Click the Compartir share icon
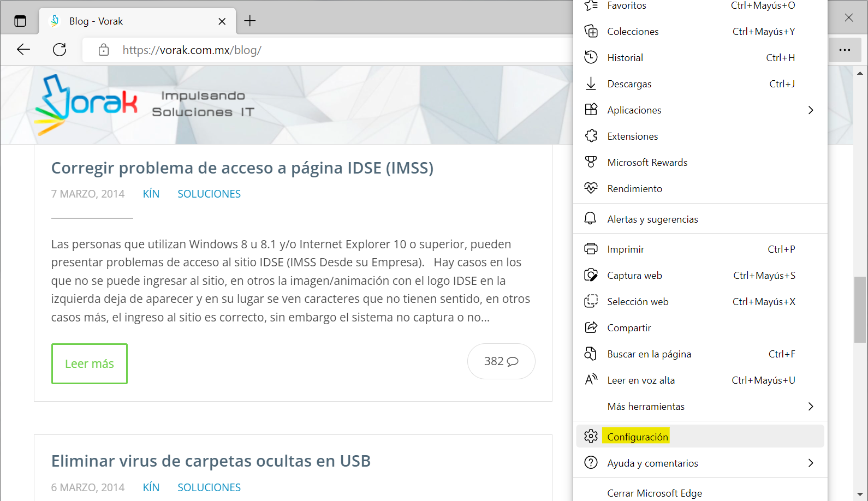This screenshot has width=868, height=501. click(x=591, y=327)
